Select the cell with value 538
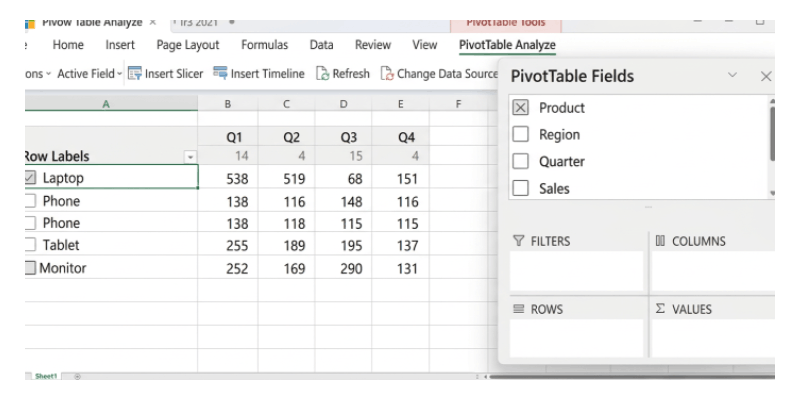 click(228, 178)
